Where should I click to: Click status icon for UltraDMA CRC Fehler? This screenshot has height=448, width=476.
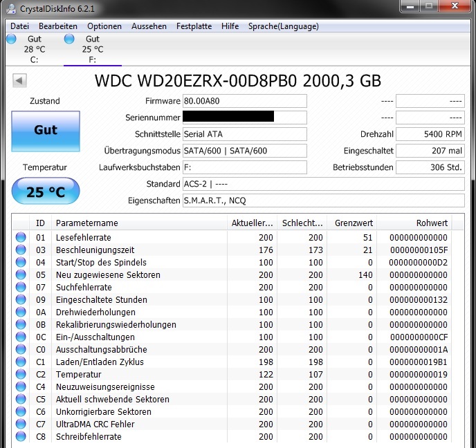pos(21,424)
